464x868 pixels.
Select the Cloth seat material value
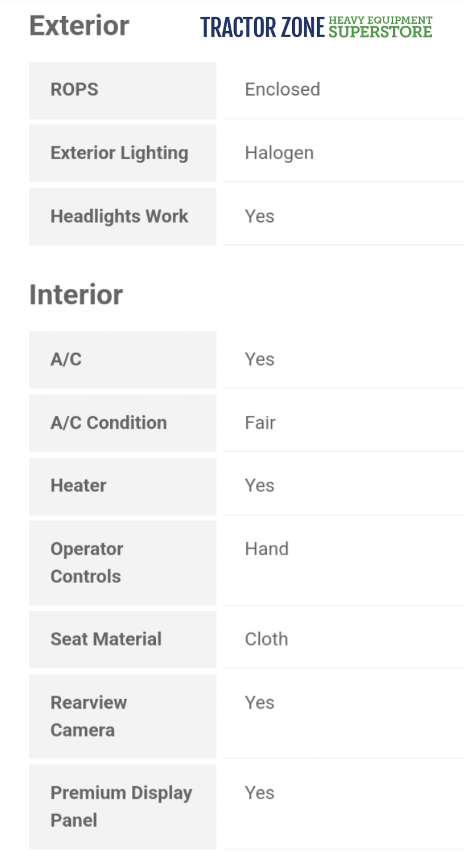click(266, 639)
